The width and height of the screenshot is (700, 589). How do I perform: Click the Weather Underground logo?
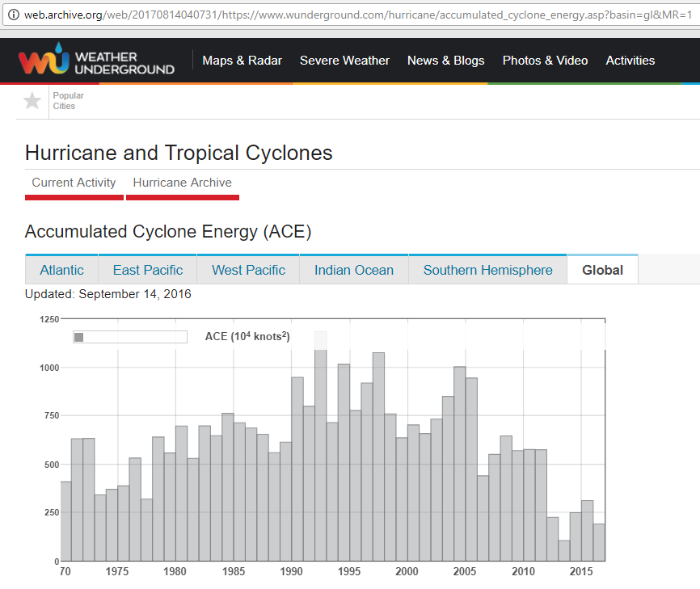[x=97, y=61]
